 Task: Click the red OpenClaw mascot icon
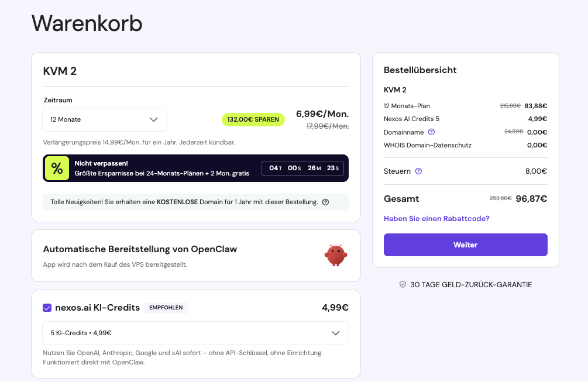click(336, 254)
